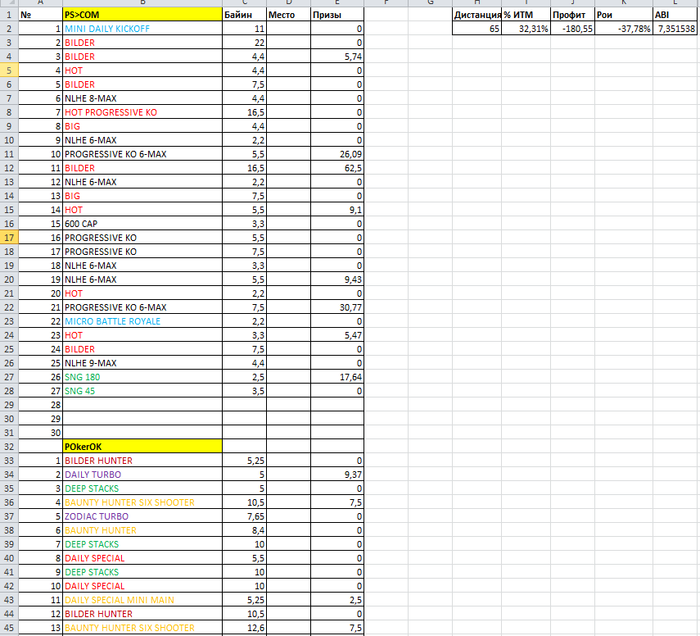Click the buy-in value 7,65
This screenshot has width=700, height=636.
pos(244,516)
